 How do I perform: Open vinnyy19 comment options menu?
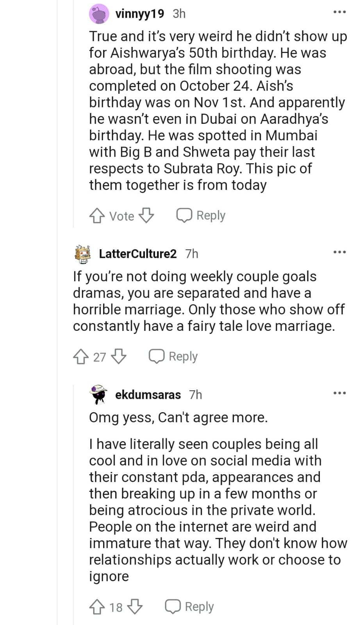pos(339,12)
